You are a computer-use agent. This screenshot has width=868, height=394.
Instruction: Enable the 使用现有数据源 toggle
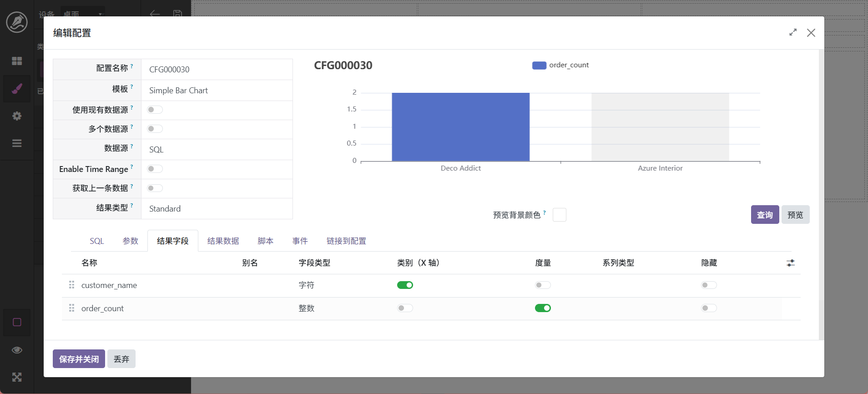click(155, 110)
